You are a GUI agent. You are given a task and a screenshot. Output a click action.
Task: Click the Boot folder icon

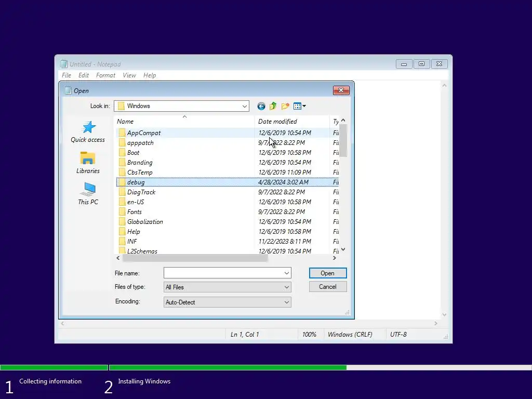[122, 153]
